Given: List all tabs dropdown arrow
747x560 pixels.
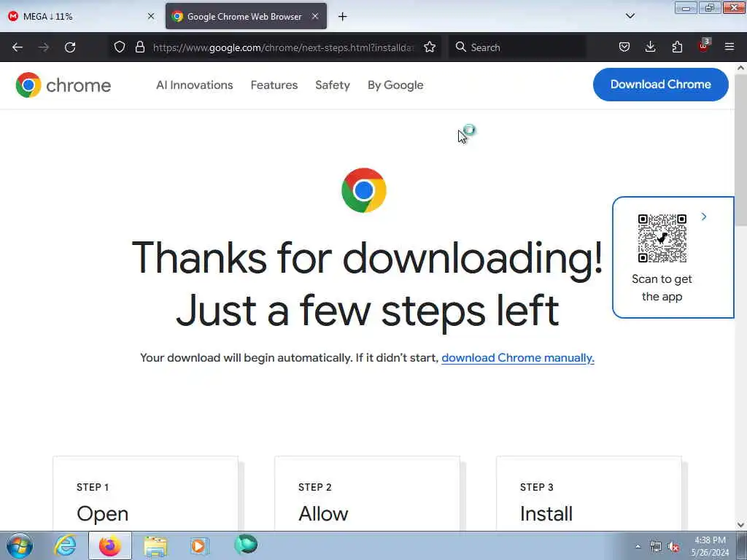Looking at the screenshot, I should [x=630, y=16].
